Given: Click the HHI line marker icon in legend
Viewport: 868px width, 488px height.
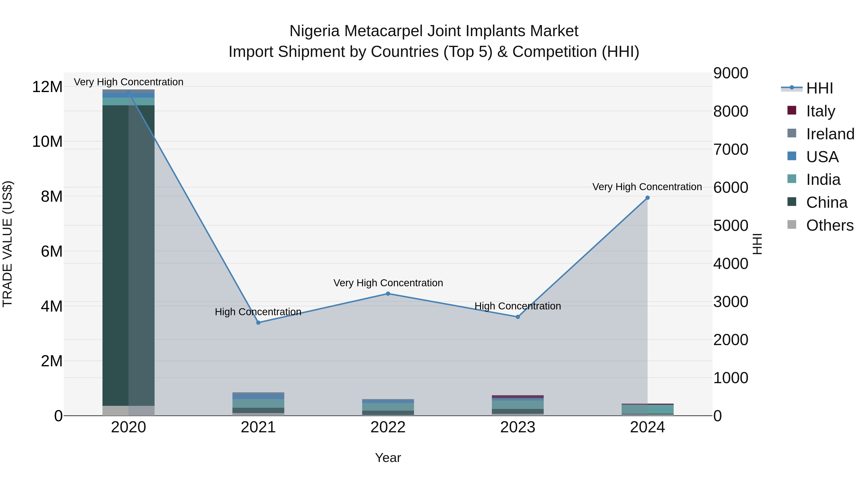Looking at the screenshot, I should (792, 88).
